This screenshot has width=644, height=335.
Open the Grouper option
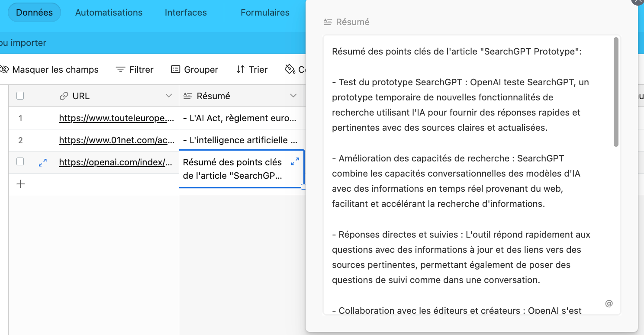195,70
